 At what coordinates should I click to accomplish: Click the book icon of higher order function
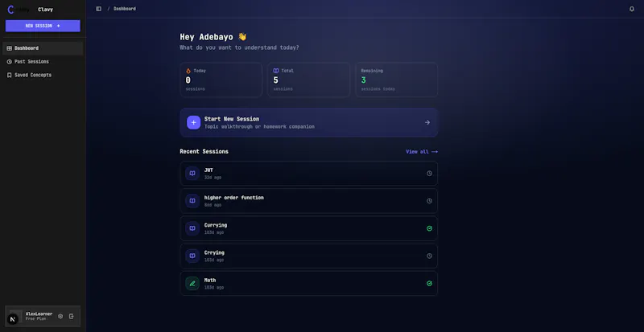pos(192,201)
